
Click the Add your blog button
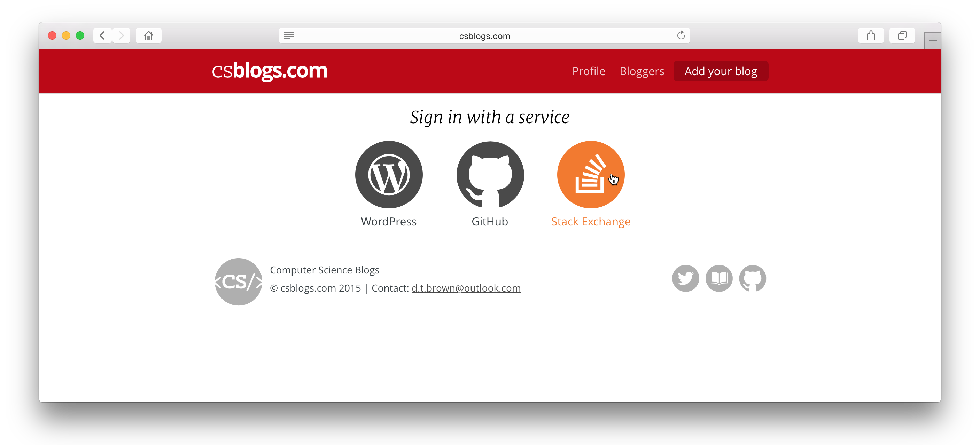[x=720, y=71]
